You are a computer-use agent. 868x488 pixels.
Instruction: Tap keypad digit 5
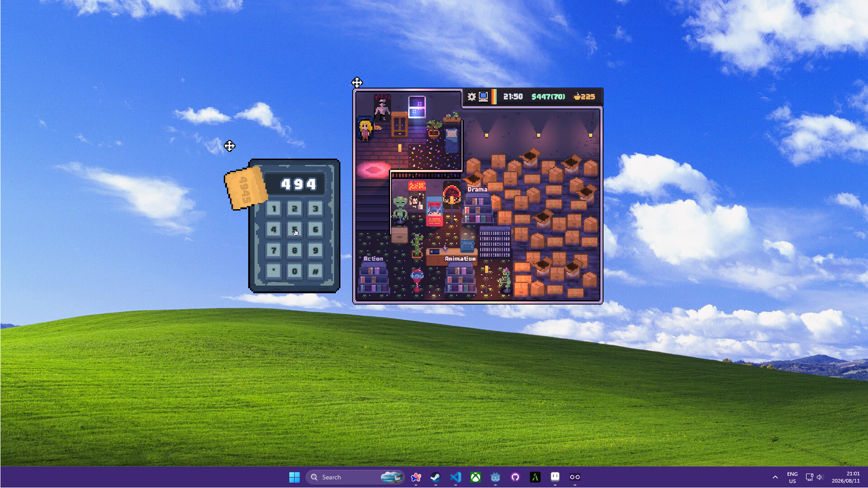[x=295, y=230]
